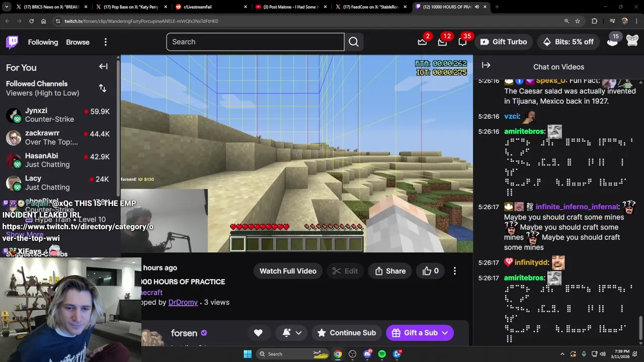The width and height of the screenshot is (644, 362).
Task: Follow forsen with the heart icon
Action: [x=258, y=333]
